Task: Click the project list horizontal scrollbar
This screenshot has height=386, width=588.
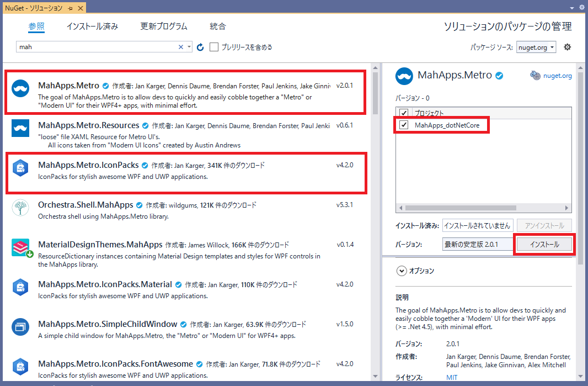Action: click(461, 208)
